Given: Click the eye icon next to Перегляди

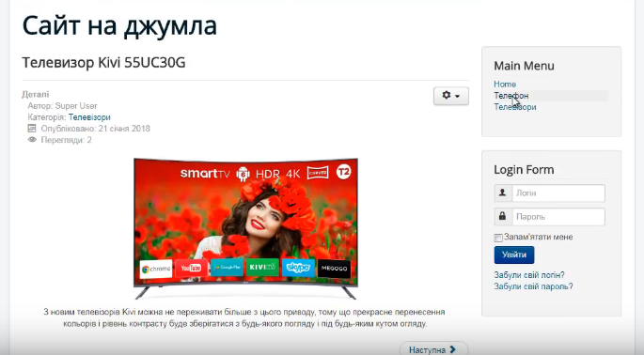Looking at the screenshot, I should 32,140.
